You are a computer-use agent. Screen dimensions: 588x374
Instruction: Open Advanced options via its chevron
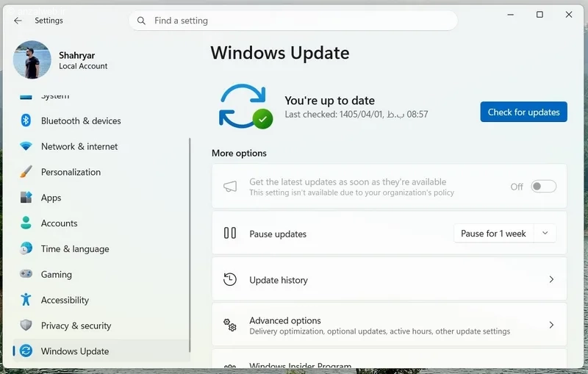tap(551, 325)
